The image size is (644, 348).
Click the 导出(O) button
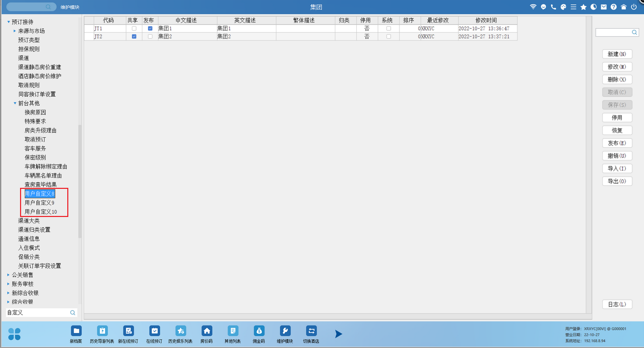(x=617, y=181)
